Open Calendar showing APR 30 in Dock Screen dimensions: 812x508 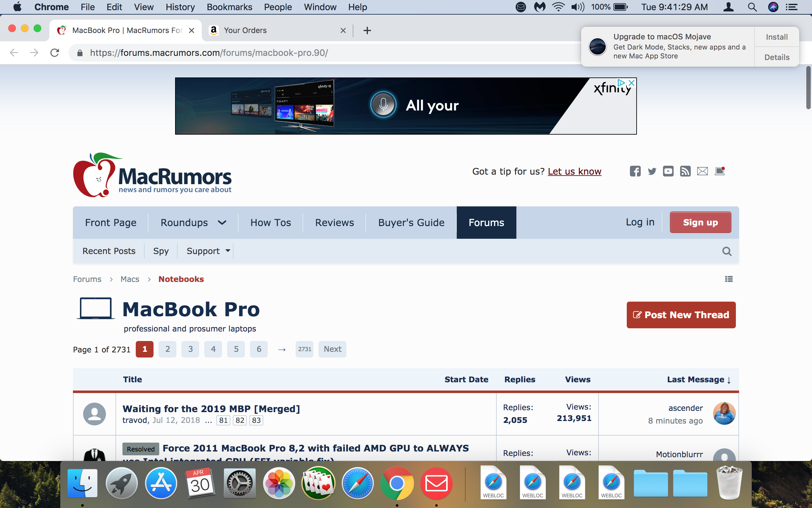point(200,483)
